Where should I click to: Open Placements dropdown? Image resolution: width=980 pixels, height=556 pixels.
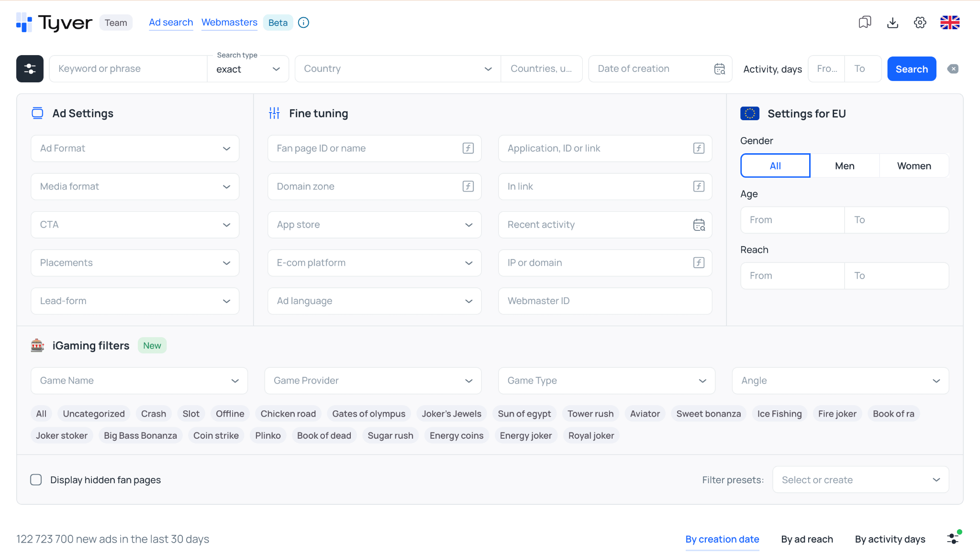point(135,262)
